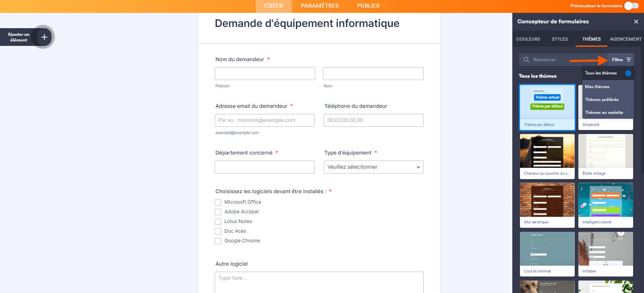This screenshot has height=293, width=644.
Task: Select Thèmes en vedette filter option
Action: coord(608,112)
